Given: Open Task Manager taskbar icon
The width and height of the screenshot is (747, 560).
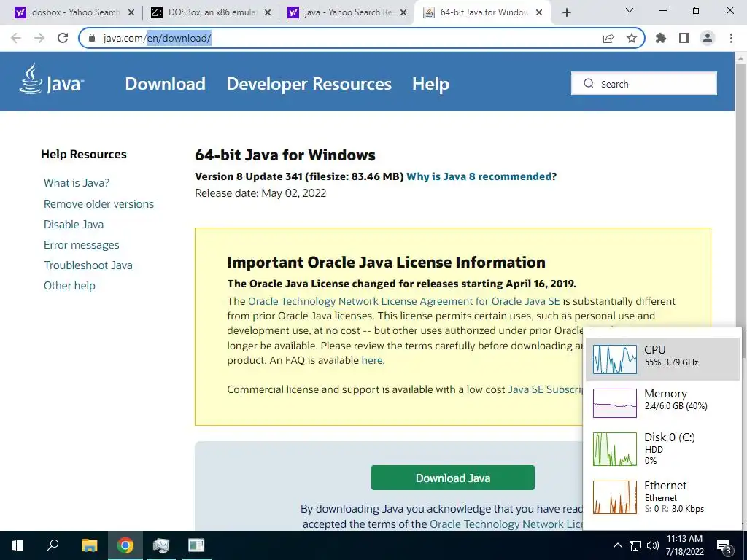Looking at the screenshot, I should tap(161, 545).
